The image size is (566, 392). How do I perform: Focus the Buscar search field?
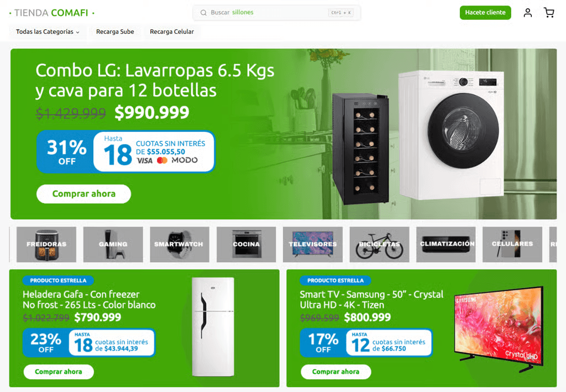(276, 13)
